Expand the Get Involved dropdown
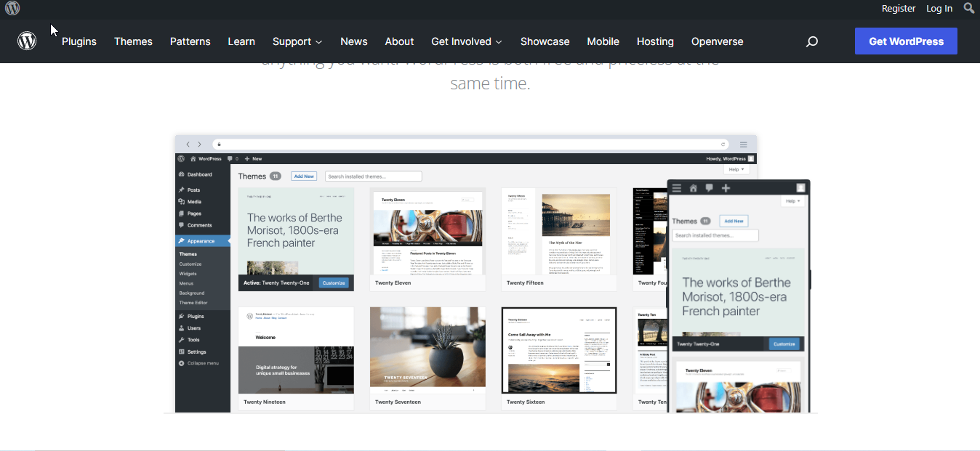The height and width of the screenshot is (451, 980). 466,41
